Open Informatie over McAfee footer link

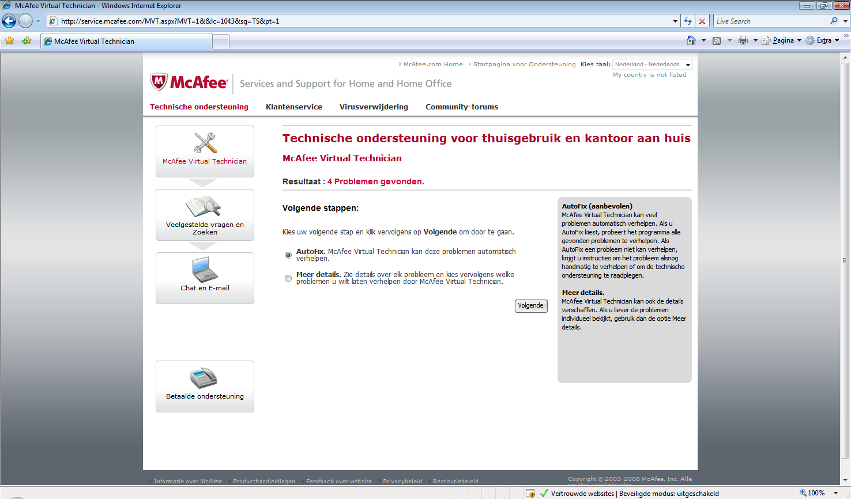(x=188, y=482)
